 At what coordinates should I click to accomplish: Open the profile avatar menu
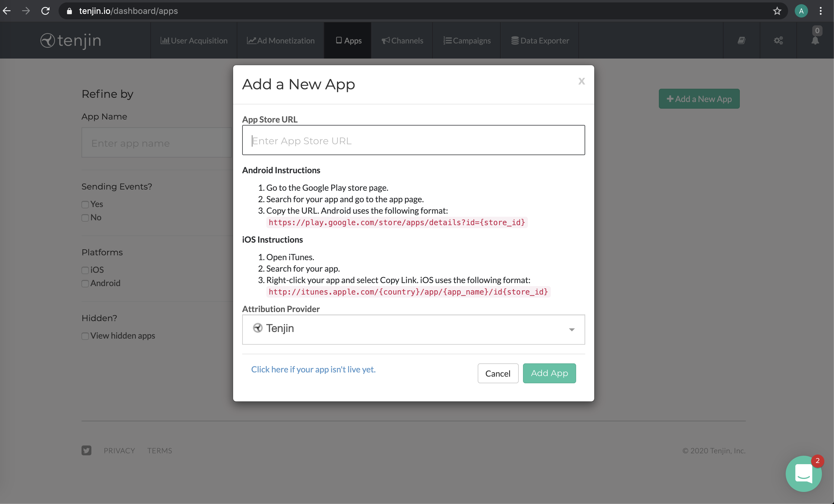(x=801, y=11)
